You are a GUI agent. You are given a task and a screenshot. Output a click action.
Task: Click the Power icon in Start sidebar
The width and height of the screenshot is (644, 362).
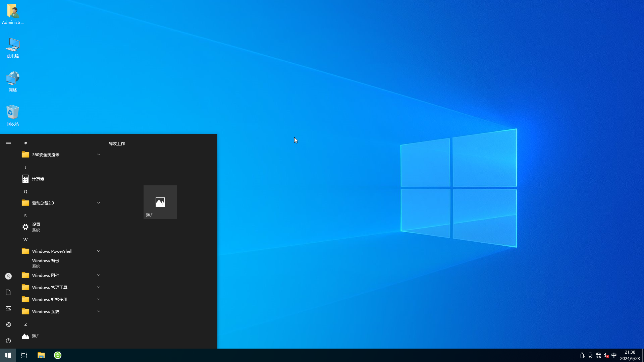(8, 341)
